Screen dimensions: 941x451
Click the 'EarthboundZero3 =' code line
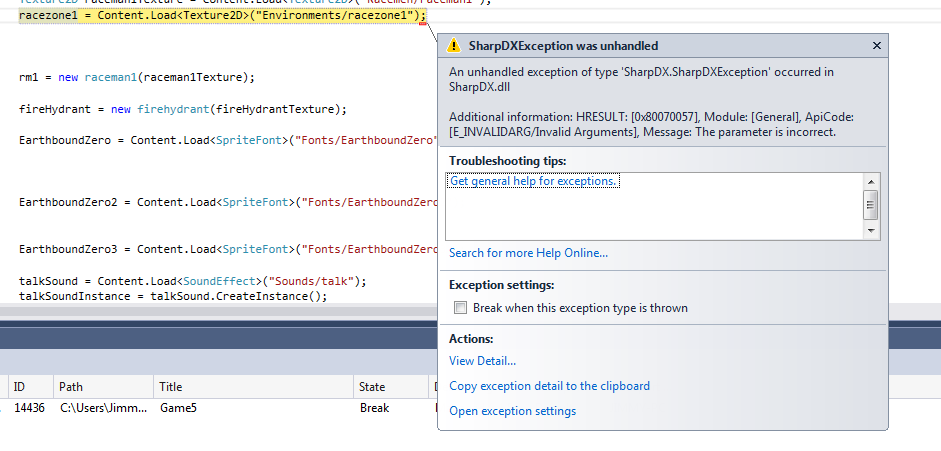(x=228, y=249)
